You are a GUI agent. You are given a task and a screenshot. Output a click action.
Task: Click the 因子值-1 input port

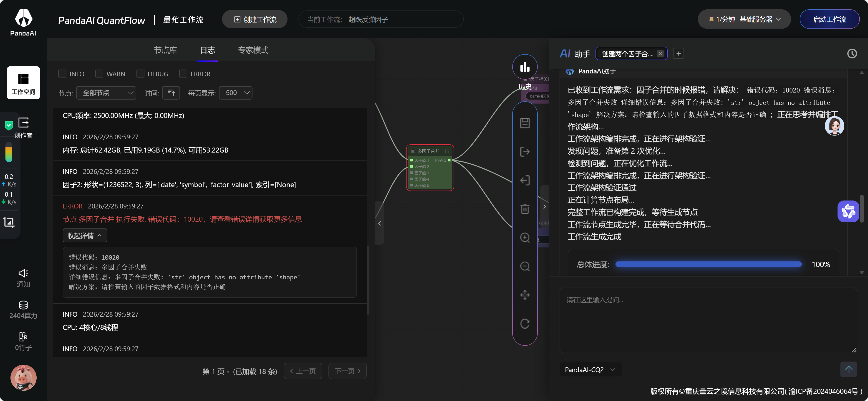tap(411, 160)
